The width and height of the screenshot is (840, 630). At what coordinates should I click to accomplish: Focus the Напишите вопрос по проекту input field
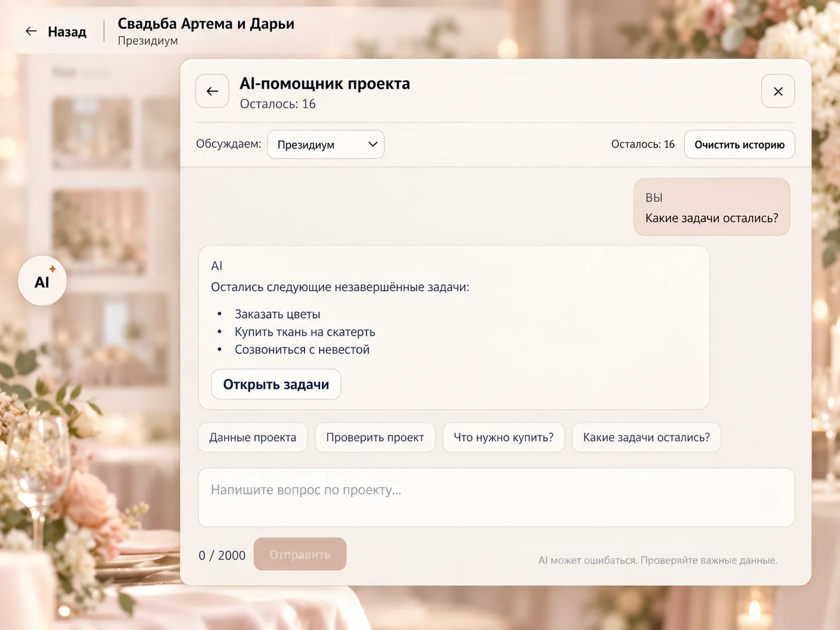pos(496,498)
